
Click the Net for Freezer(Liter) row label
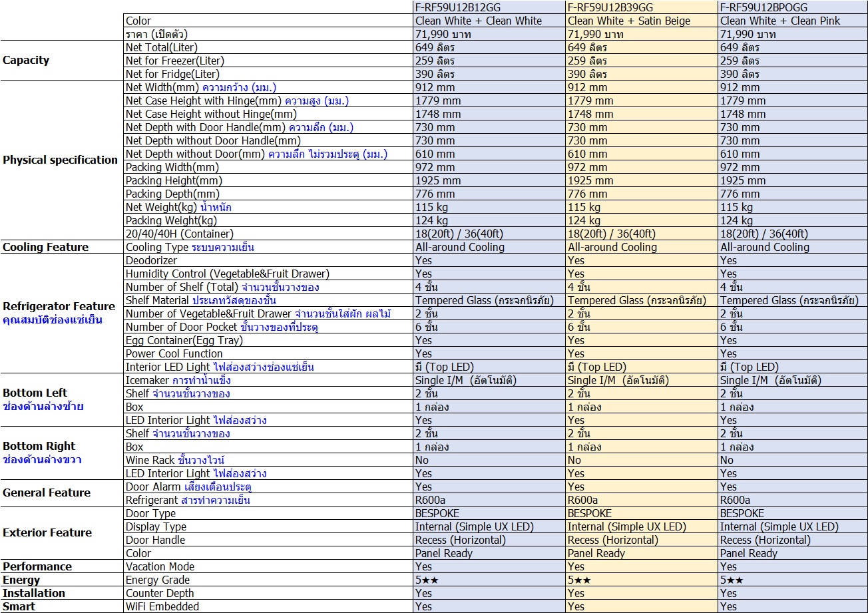174,61
